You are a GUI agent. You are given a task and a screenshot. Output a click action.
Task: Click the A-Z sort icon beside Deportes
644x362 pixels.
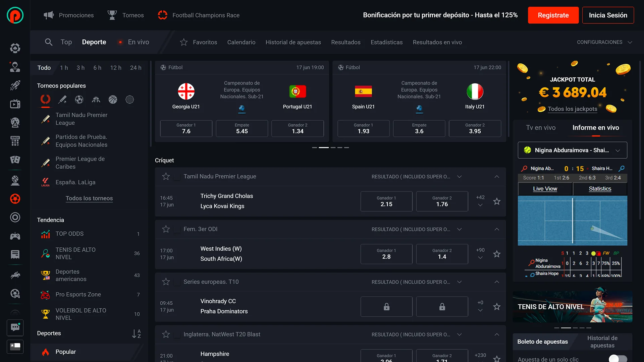136,333
